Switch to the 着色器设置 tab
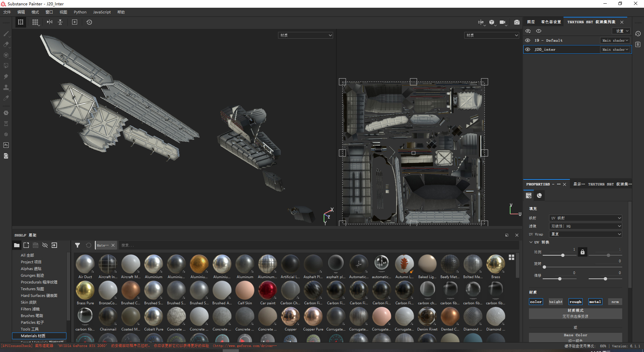 (x=551, y=22)
